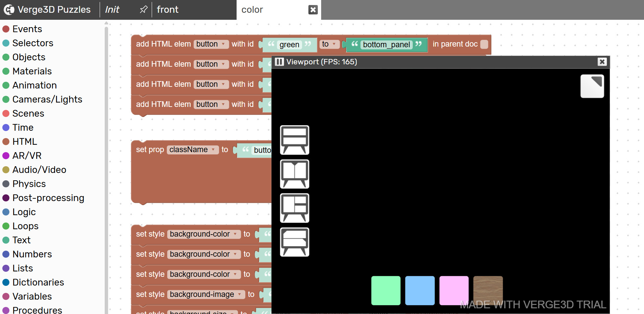This screenshot has height=314, width=644.
Task: Pause the viewport rendering
Action: click(279, 62)
